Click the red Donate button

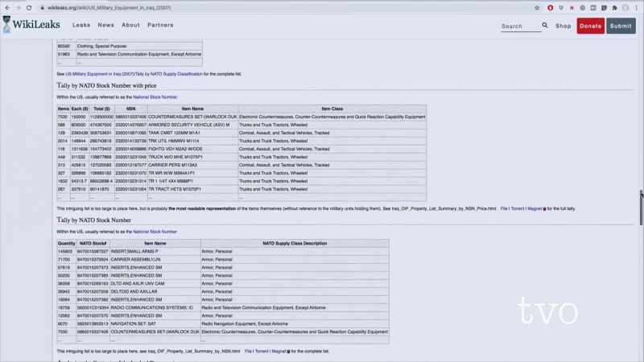click(x=591, y=26)
